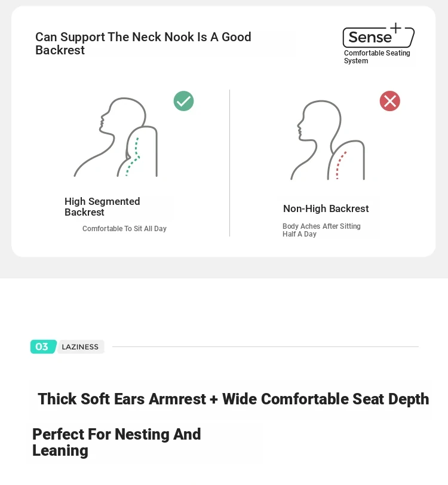The height and width of the screenshot is (485, 448).
Task: Click the Can Support The Neck Nook heading
Action: click(x=143, y=43)
